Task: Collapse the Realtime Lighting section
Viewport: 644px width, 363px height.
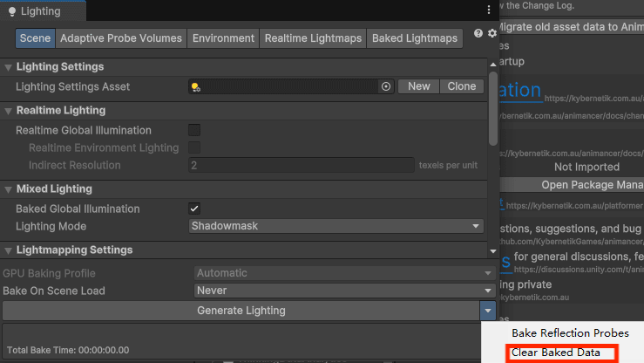Action: coord(10,111)
